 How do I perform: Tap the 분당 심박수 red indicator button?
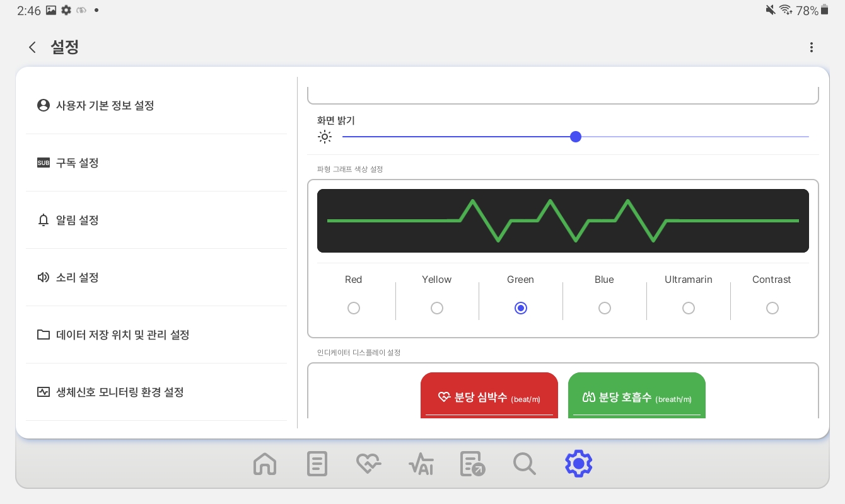pos(489,396)
